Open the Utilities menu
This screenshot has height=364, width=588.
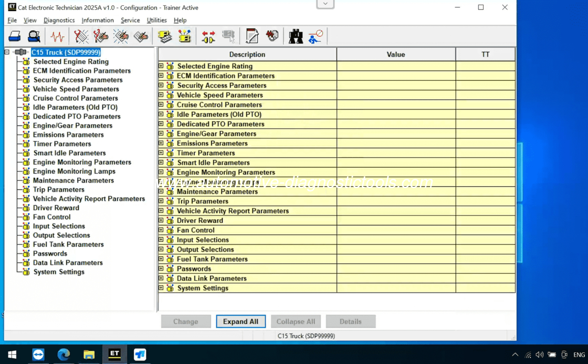156,20
